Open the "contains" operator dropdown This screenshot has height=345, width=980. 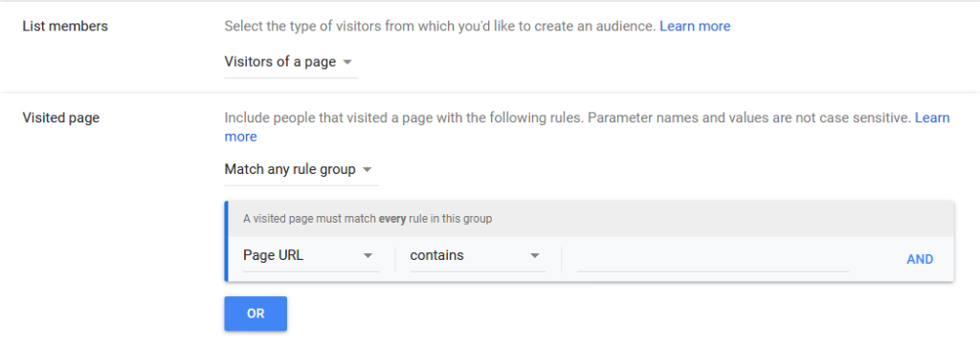479,256
